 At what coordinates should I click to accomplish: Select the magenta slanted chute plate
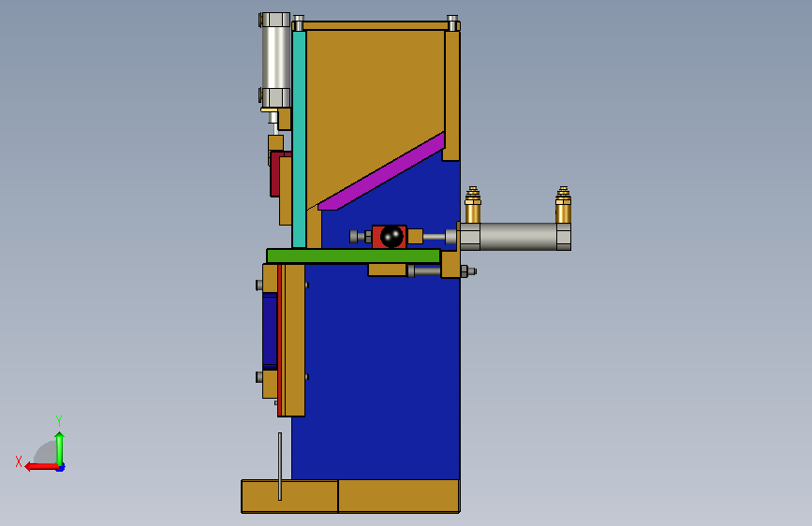pos(382,172)
